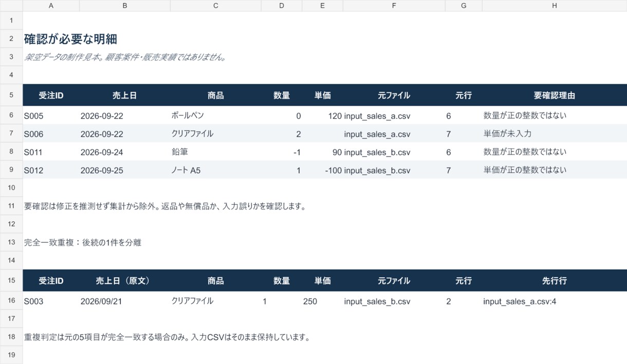
Task: Select column D header
Action: pyautogui.click(x=282, y=6)
